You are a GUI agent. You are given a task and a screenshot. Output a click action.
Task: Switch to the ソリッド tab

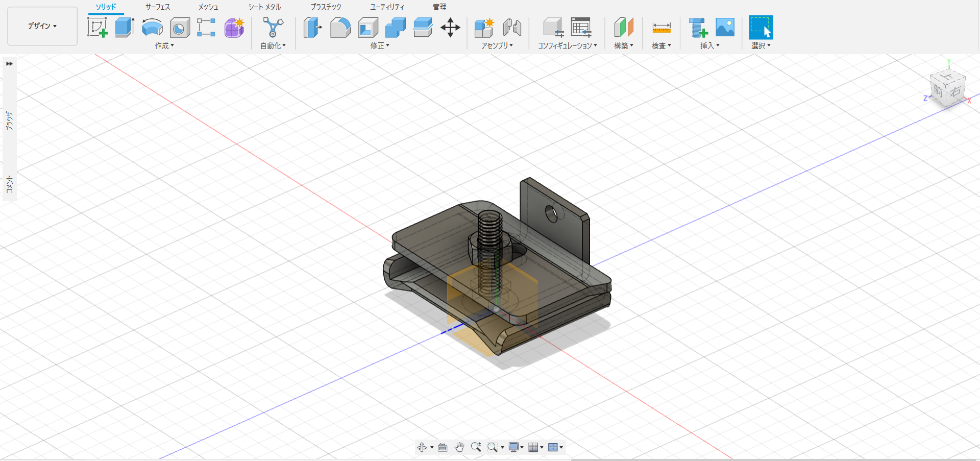click(106, 7)
